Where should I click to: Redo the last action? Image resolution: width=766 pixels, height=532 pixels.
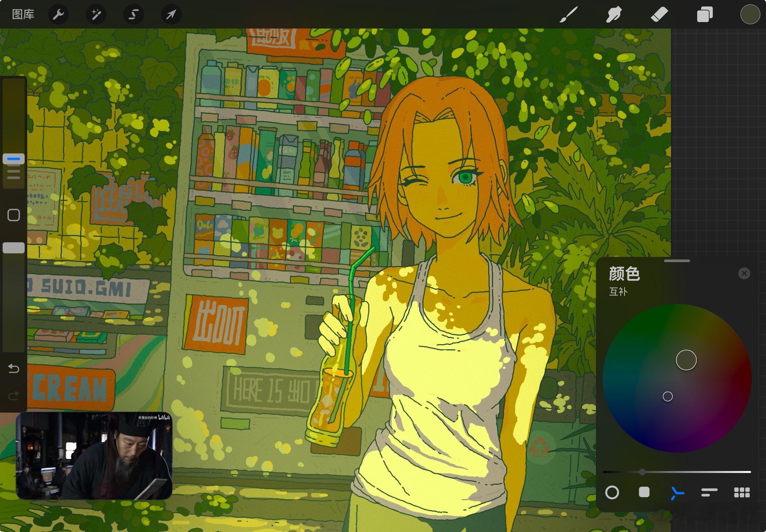pos(14,396)
